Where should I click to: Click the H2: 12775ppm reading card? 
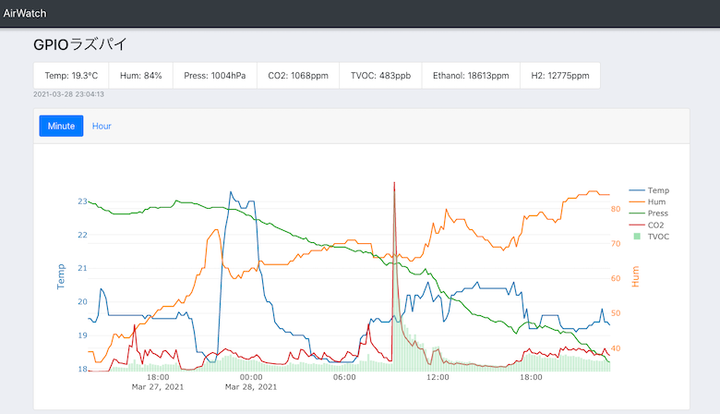coord(560,76)
